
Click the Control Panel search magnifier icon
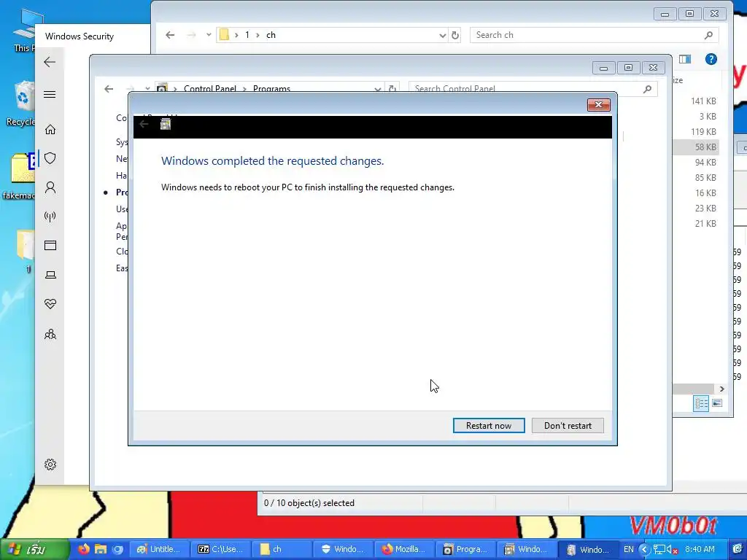point(647,89)
